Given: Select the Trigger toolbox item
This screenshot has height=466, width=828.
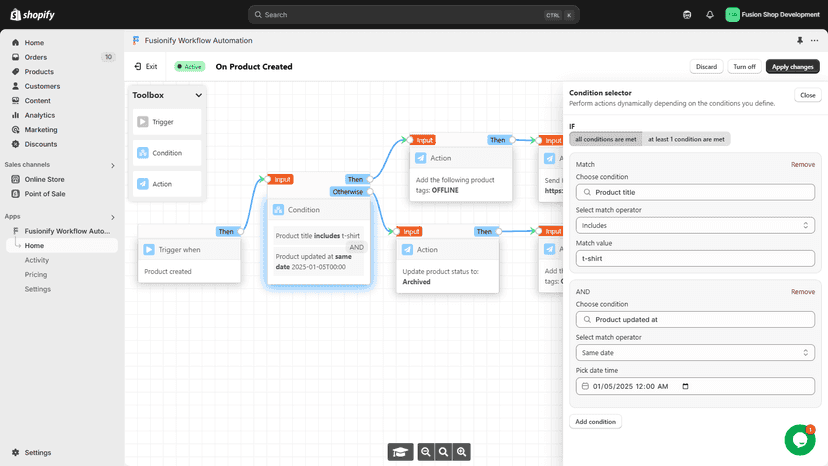Looking at the screenshot, I should click(x=167, y=122).
